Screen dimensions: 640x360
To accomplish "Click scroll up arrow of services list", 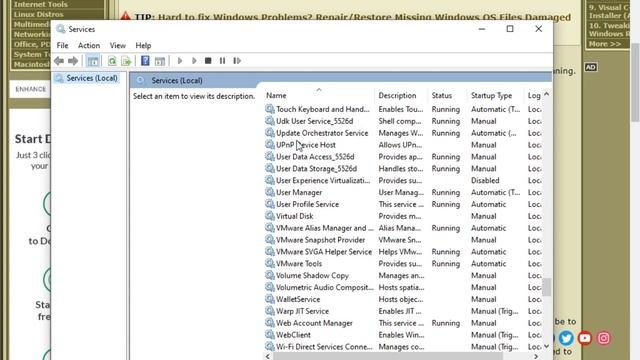I will pos(547,94).
